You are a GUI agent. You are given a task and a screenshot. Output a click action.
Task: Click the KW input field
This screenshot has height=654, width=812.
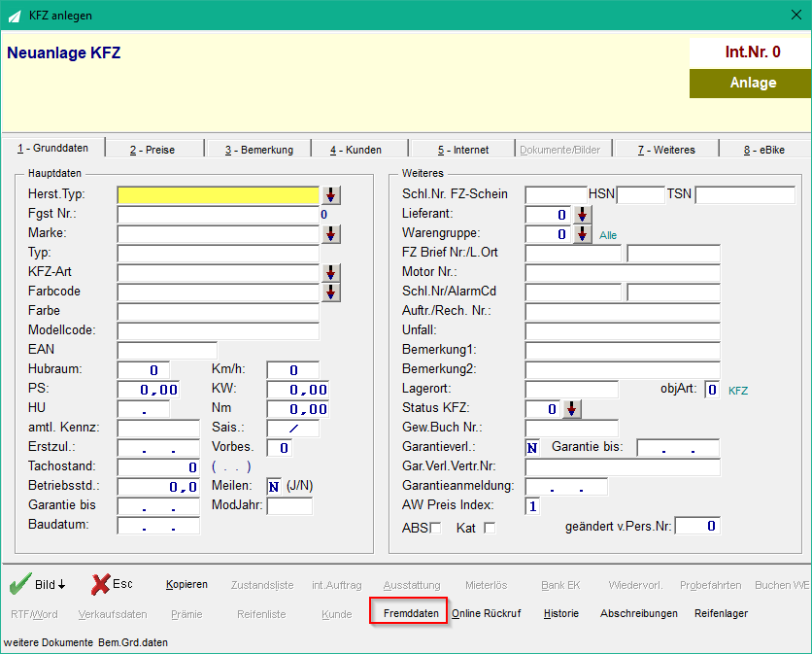298,390
